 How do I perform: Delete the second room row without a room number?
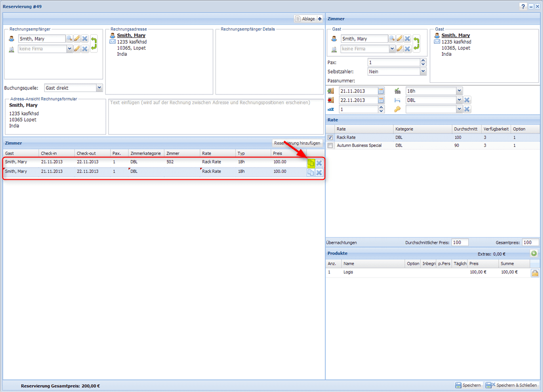[x=319, y=172]
